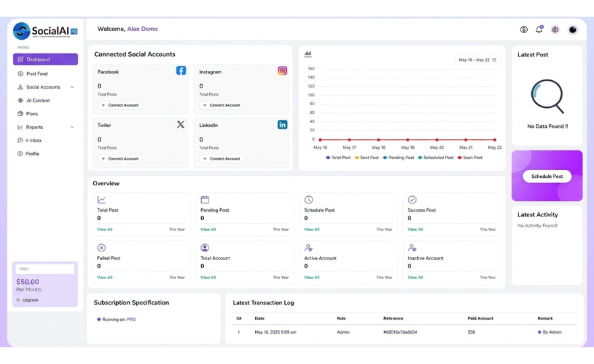Connect Account for LinkedIn
Image resolution: width=594 pixels, height=364 pixels.
pos(221,159)
